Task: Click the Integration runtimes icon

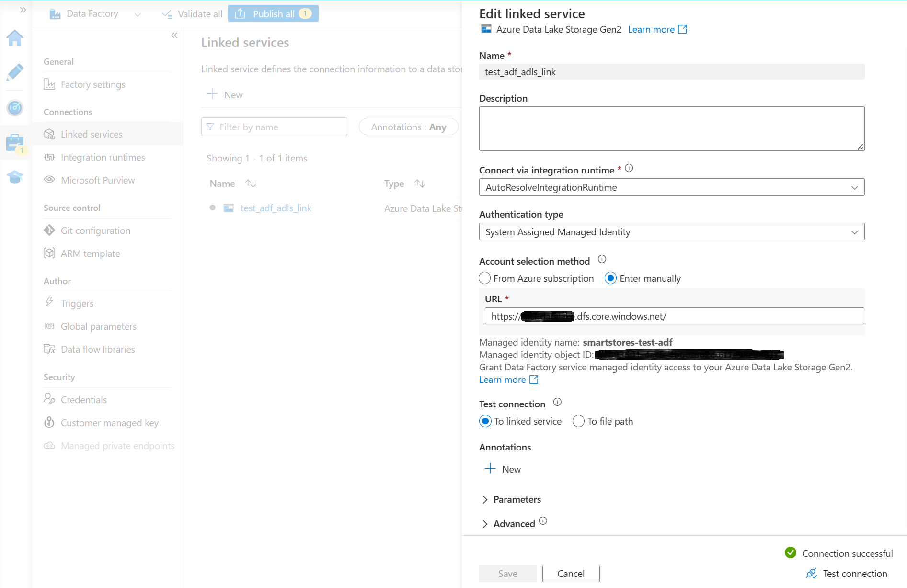Action: pyautogui.click(x=49, y=157)
